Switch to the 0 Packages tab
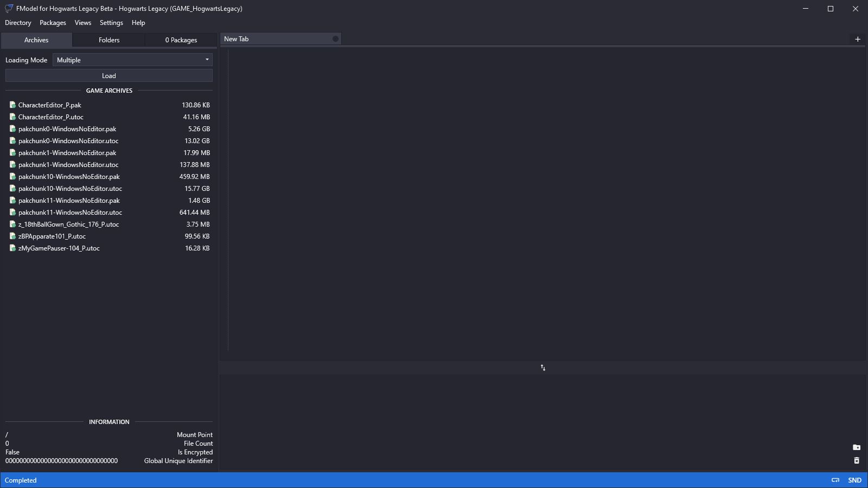This screenshot has height=488, width=868. click(x=181, y=40)
